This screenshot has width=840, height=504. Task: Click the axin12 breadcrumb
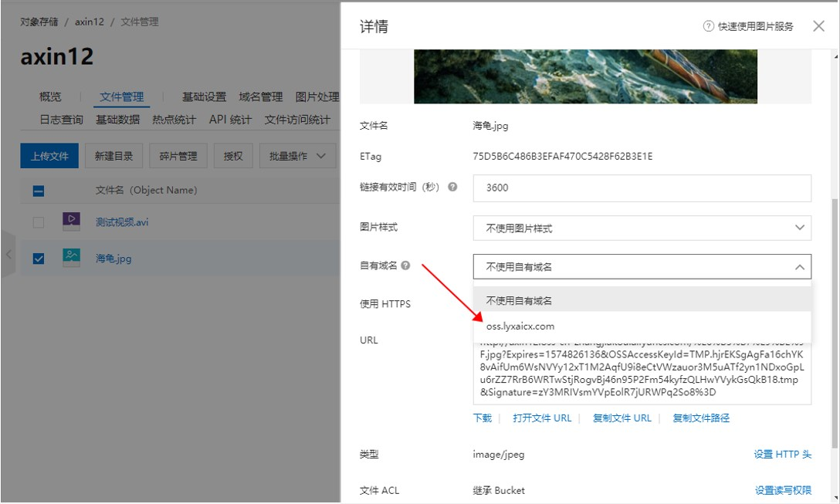click(x=90, y=22)
